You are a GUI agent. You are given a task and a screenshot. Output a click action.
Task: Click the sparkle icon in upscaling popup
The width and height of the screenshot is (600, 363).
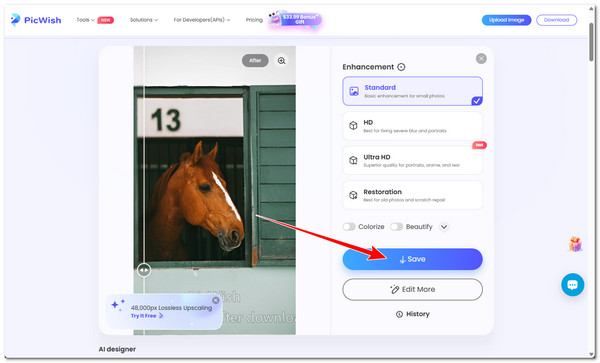tap(118, 305)
